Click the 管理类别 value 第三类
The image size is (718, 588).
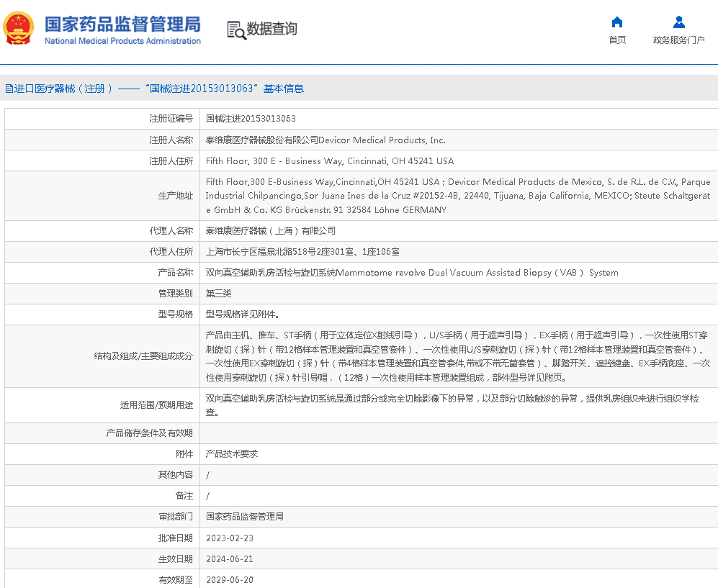pos(219,294)
